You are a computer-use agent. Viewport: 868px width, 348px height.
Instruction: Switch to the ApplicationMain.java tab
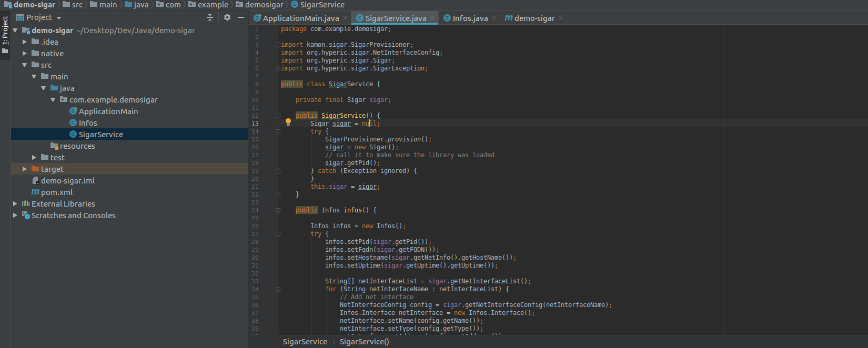pyautogui.click(x=300, y=18)
